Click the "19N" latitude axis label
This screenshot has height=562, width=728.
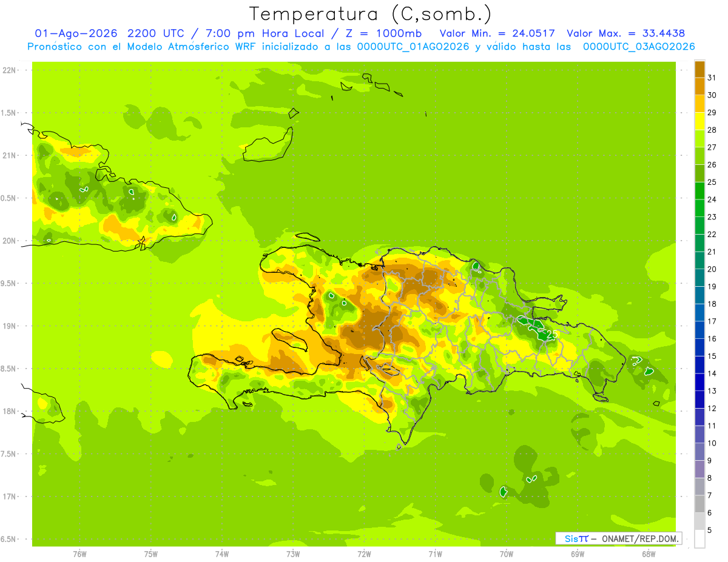(9, 326)
